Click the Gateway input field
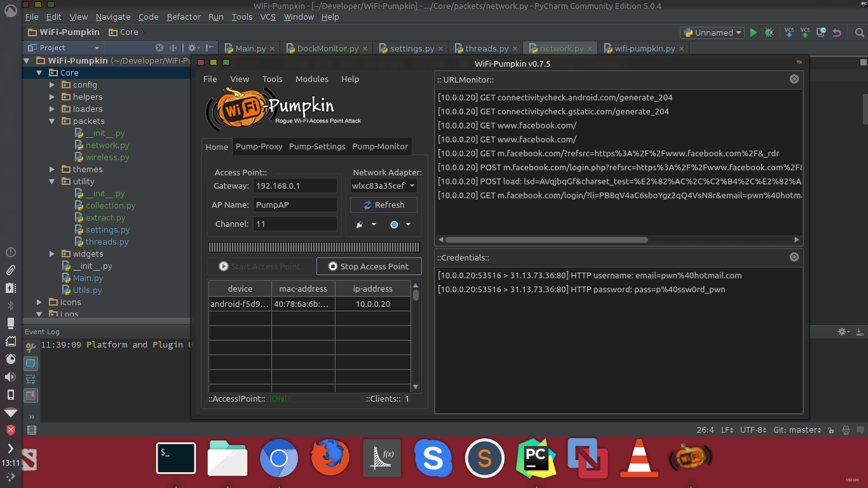The image size is (868, 488). [x=295, y=186]
